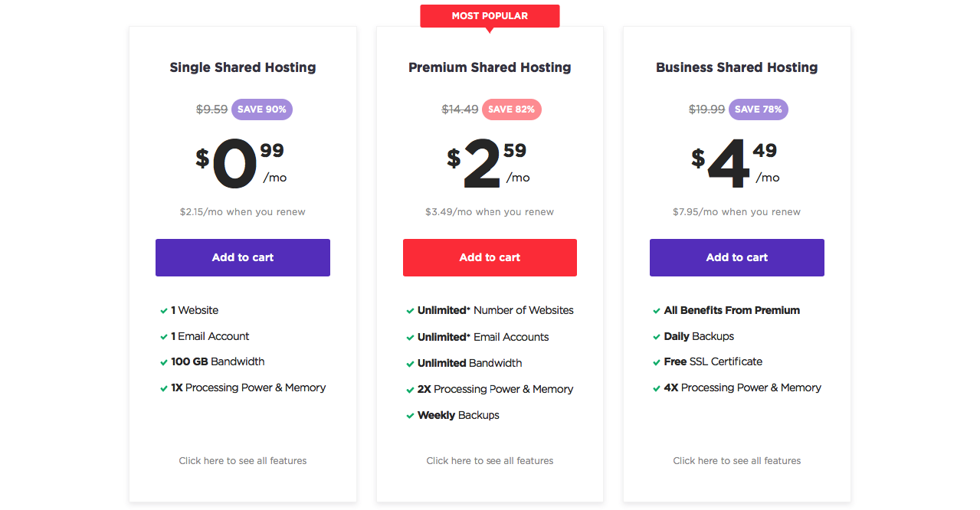Open all features link under Single plan
The image size is (980, 510).
click(242, 461)
